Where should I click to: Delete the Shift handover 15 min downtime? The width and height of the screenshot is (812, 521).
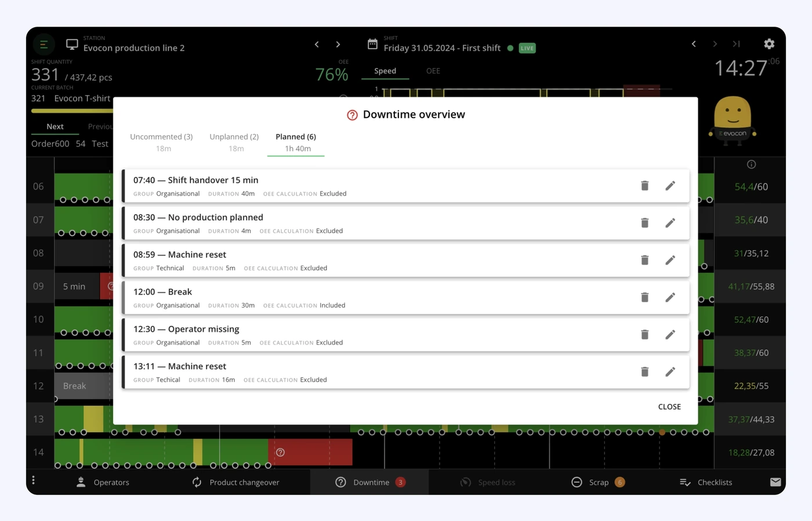pos(644,186)
